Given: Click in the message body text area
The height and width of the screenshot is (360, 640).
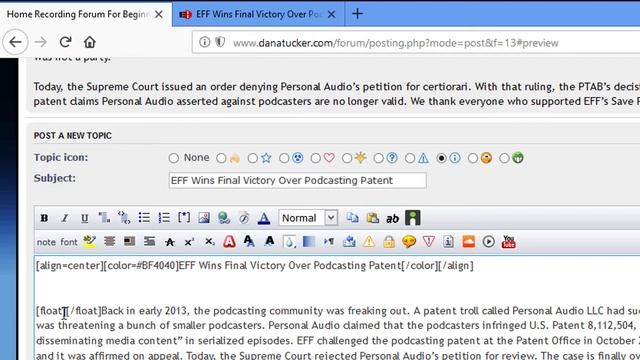Looking at the screenshot, I should click(x=337, y=308).
